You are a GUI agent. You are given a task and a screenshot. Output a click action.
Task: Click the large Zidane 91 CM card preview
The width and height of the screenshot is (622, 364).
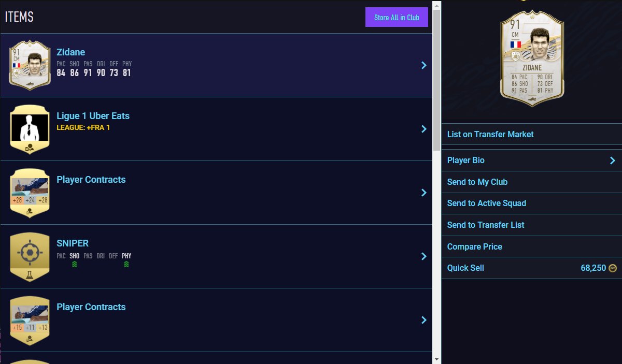tap(532, 58)
